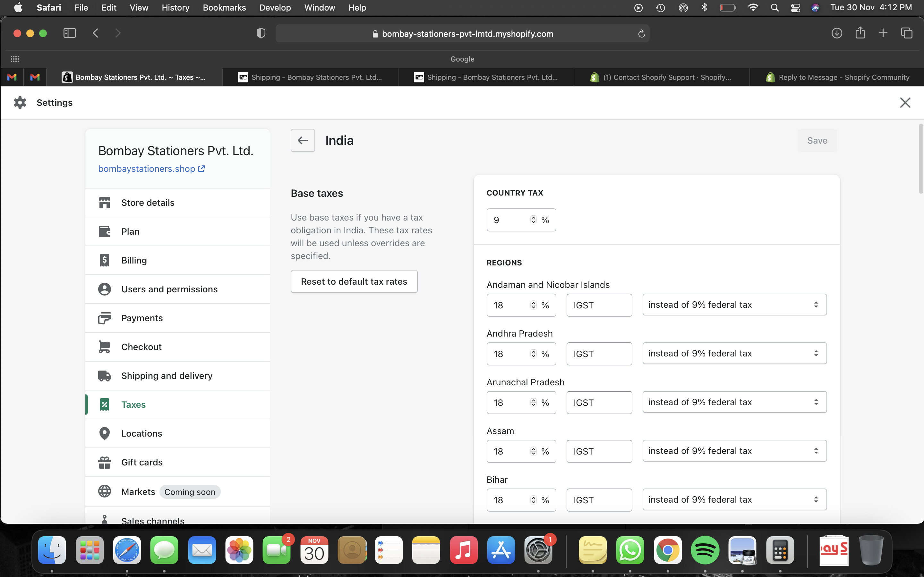The width and height of the screenshot is (924, 577).
Task: Click Assam IGST tax name field
Action: 599,451
